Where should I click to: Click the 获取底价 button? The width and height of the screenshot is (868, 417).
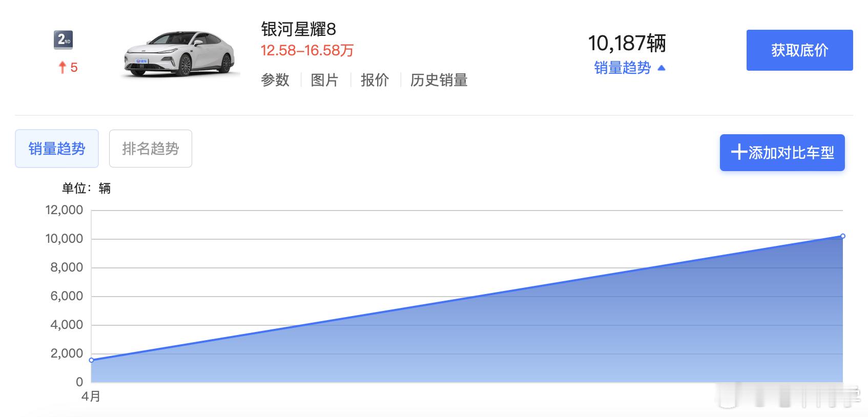point(799,50)
